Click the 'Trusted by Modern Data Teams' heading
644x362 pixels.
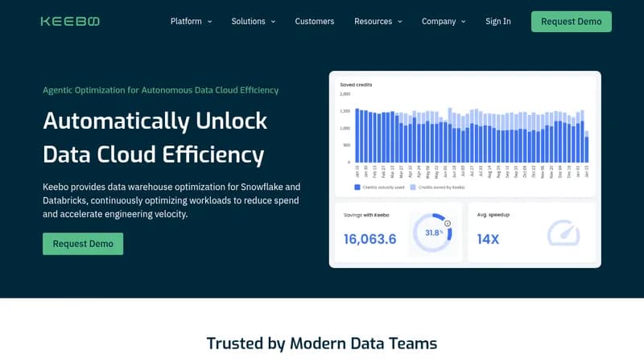click(322, 343)
